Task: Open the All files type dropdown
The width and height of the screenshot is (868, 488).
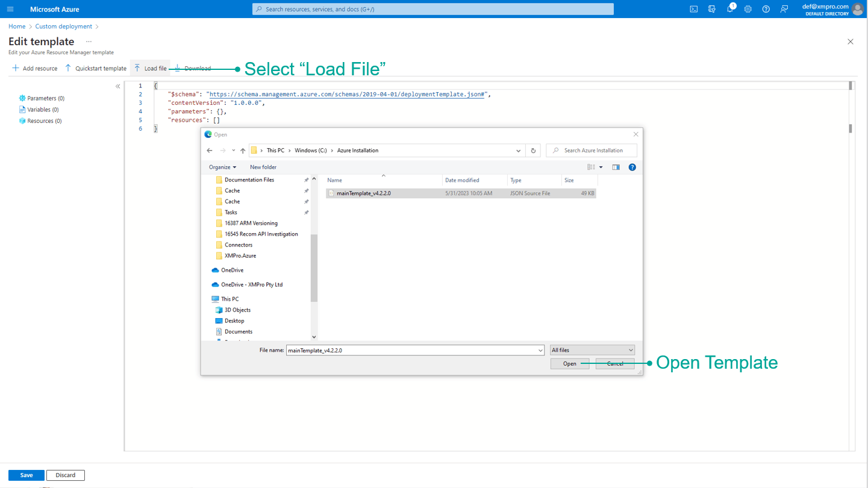Action: [592, 350]
